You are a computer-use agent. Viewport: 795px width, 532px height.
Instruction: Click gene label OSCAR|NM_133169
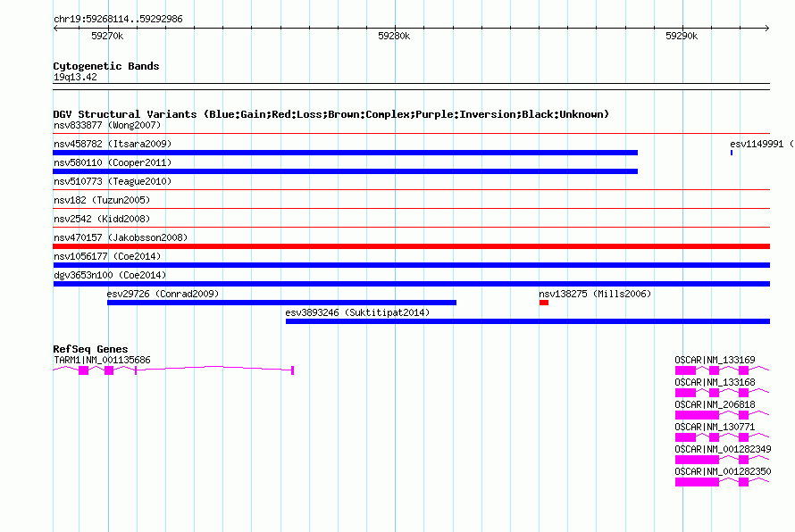point(715,361)
